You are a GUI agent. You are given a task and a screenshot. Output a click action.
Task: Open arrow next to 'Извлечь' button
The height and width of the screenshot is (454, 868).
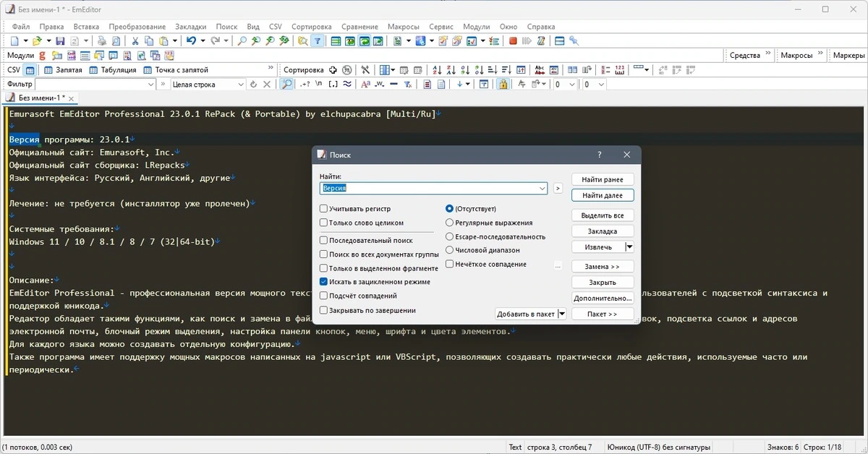click(x=629, y=247)
